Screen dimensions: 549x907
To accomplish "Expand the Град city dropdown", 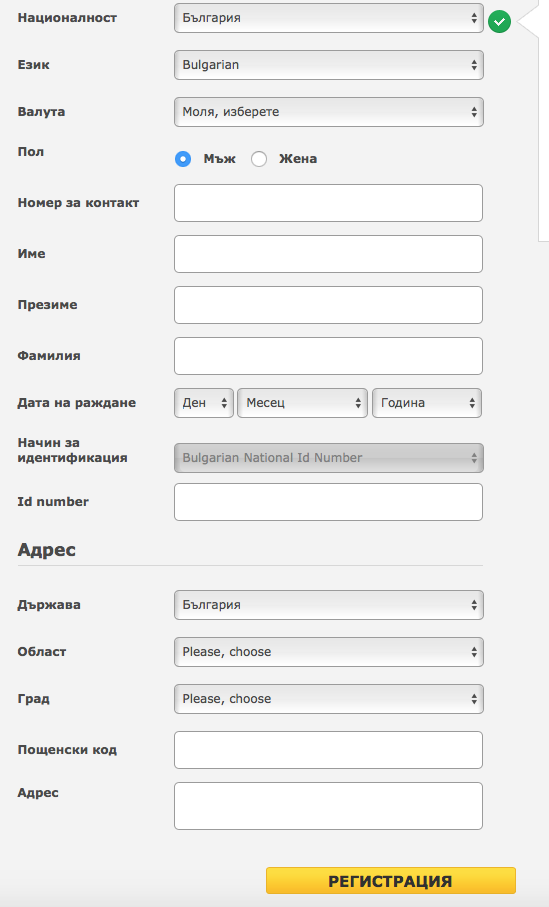I will point(329,699).
